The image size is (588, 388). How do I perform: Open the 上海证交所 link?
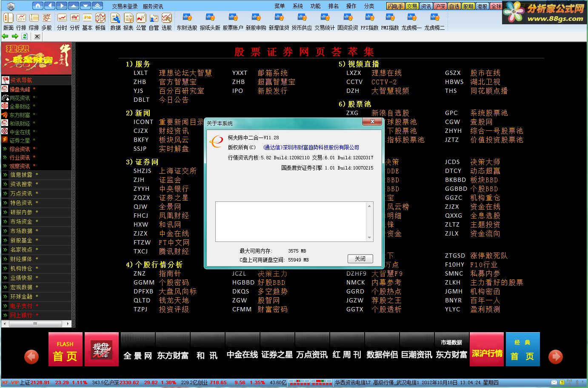(x=177, y=171)
